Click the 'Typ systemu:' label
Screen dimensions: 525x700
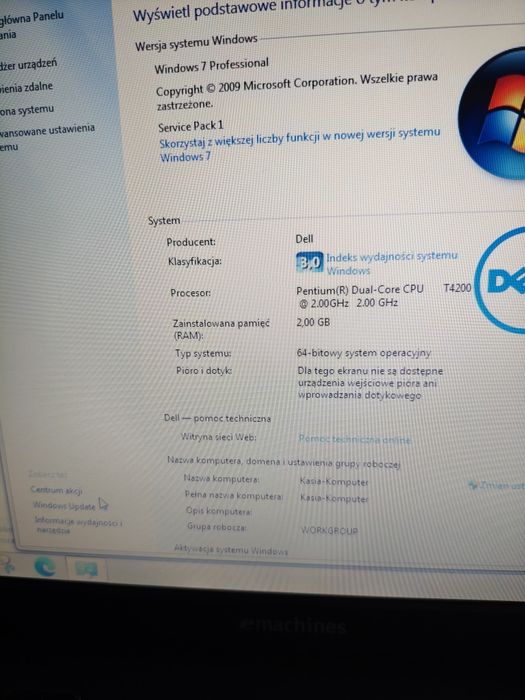204,354
